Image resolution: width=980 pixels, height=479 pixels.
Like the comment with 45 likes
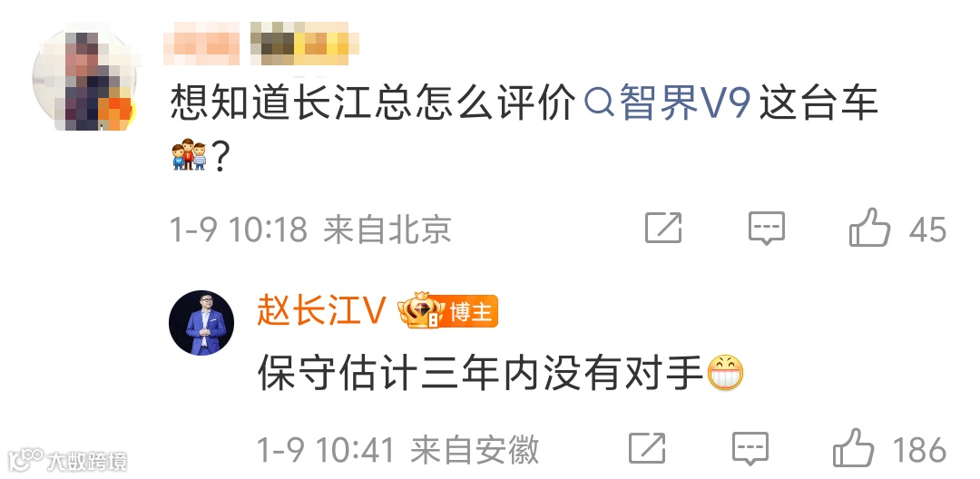point(869,228)
